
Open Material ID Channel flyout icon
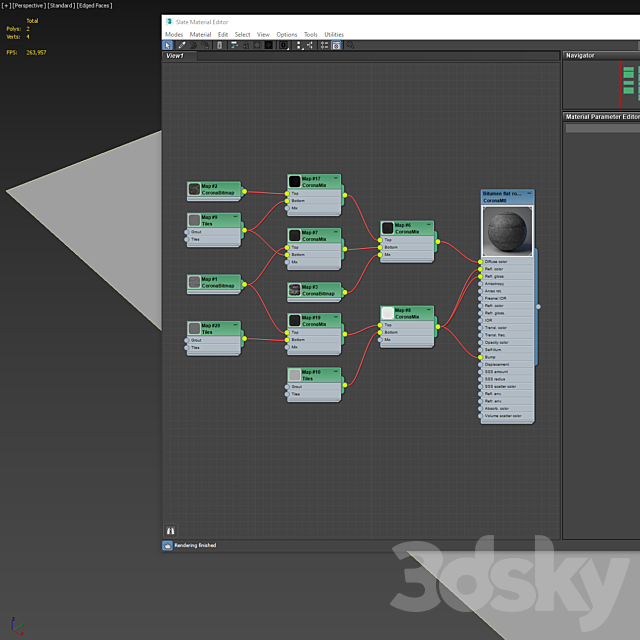tap(284, 45)
